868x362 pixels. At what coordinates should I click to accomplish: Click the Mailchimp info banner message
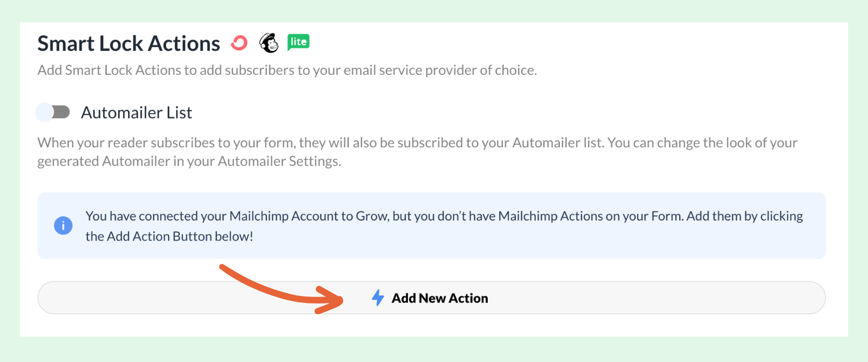click(x=444, y=226)
